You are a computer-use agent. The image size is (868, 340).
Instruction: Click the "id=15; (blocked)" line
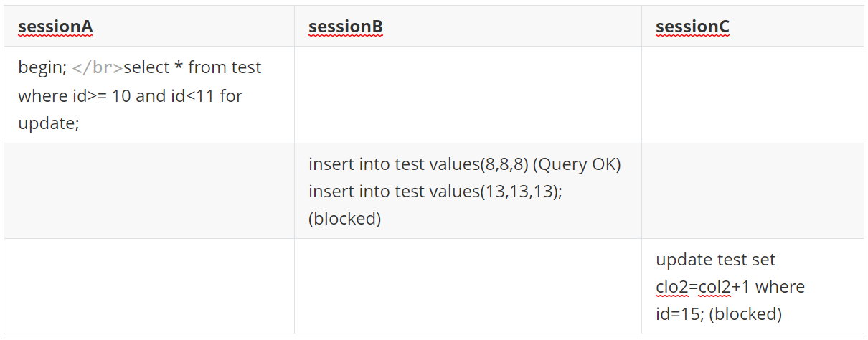[719, 313]
